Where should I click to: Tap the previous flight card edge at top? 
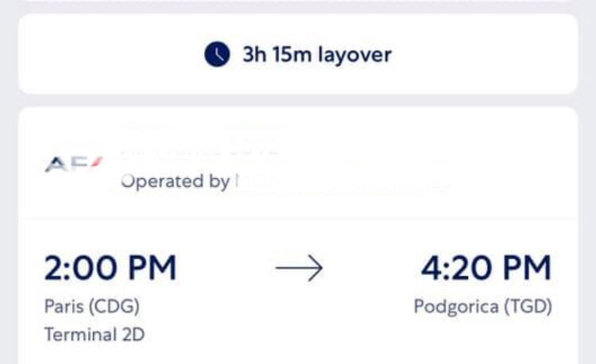coord(298,1)
